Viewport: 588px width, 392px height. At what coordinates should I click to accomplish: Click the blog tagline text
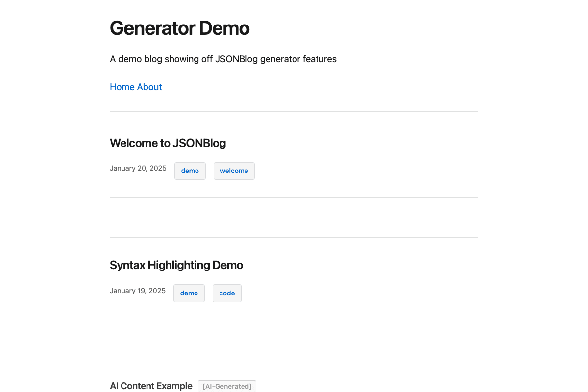[x=223, y=59]
